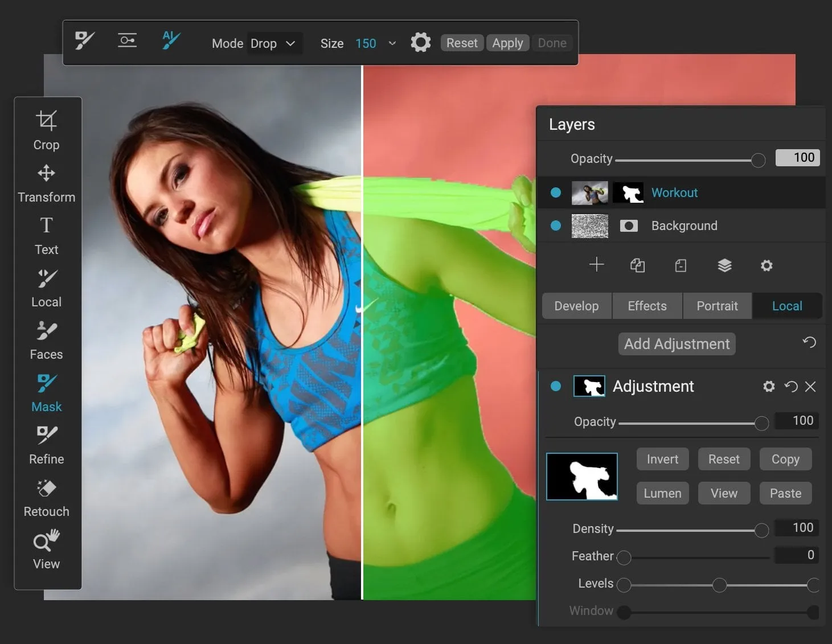Select the Faces tool

pos(46,340)
